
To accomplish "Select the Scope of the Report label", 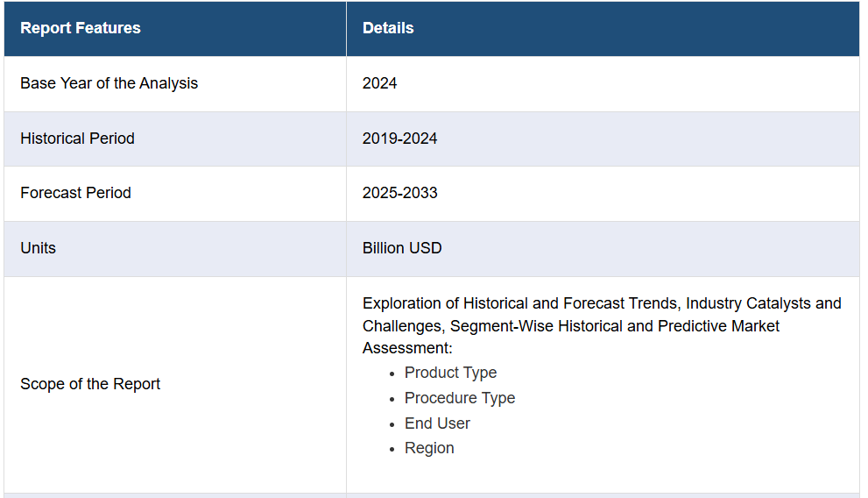I will click(90, 384).
